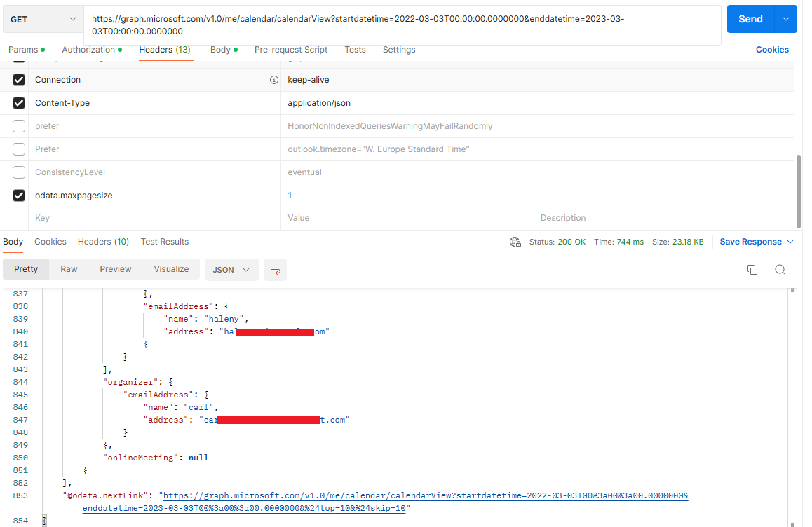Select the Headers (13) request tab

(x=165, y=50)
